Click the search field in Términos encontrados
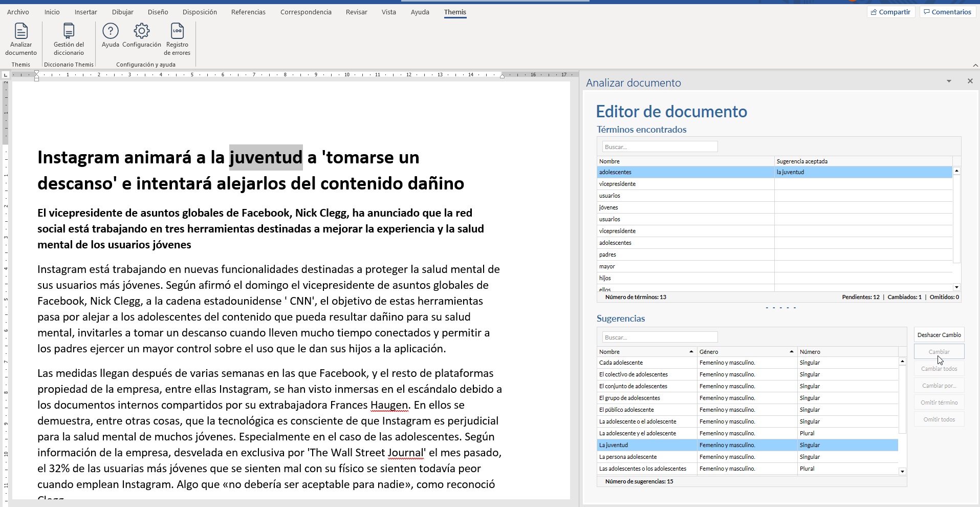This screenshot has width=980, height=507. tap(659, 147)
